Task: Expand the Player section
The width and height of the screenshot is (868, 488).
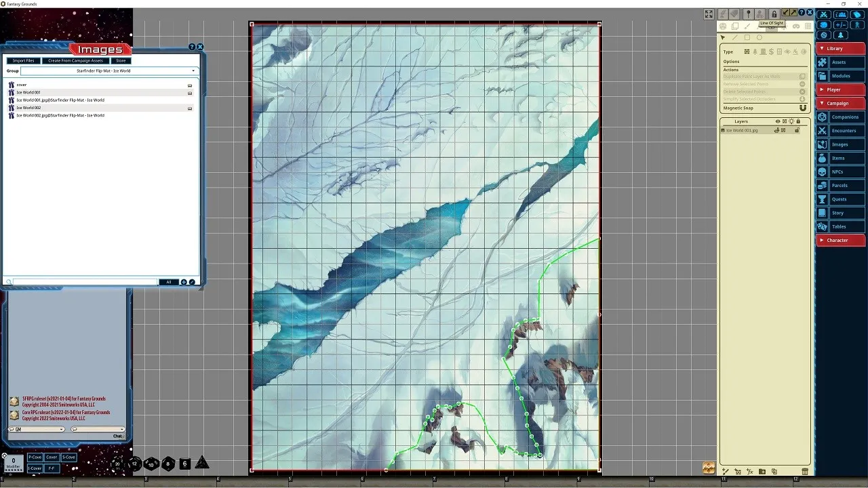Action: [x=840, y=89]
